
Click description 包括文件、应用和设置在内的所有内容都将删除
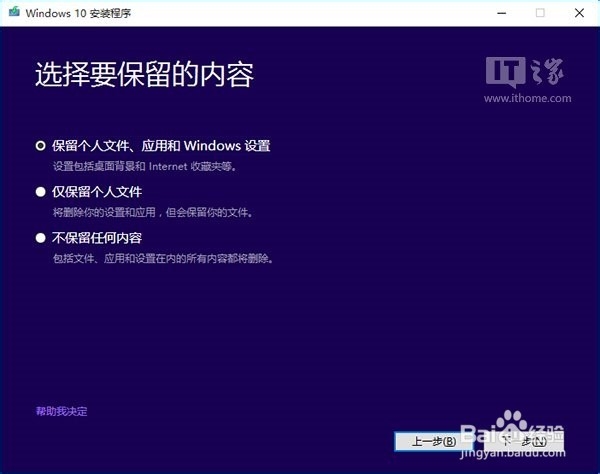pyautogui.click(x=163, y=259)
